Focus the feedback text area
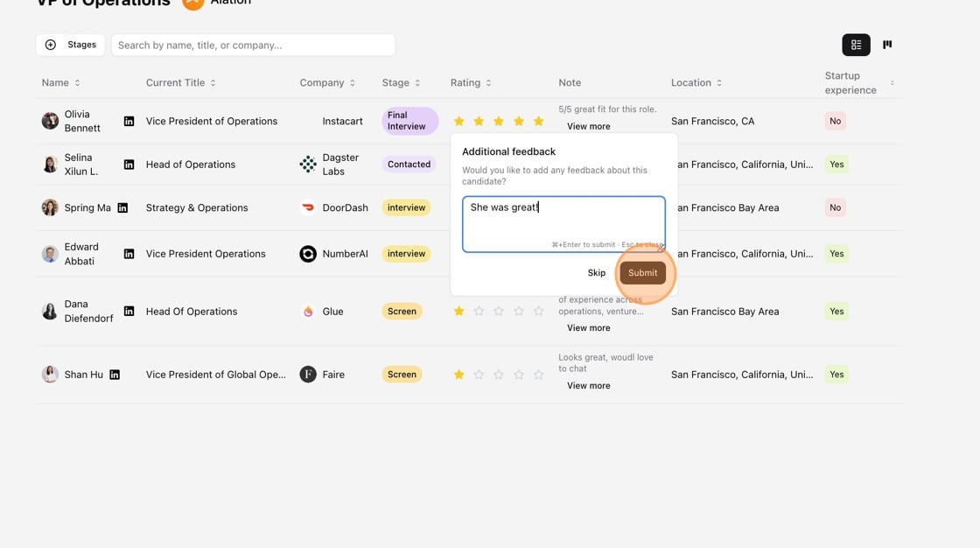980x548 pixels. tap(563, 224)
